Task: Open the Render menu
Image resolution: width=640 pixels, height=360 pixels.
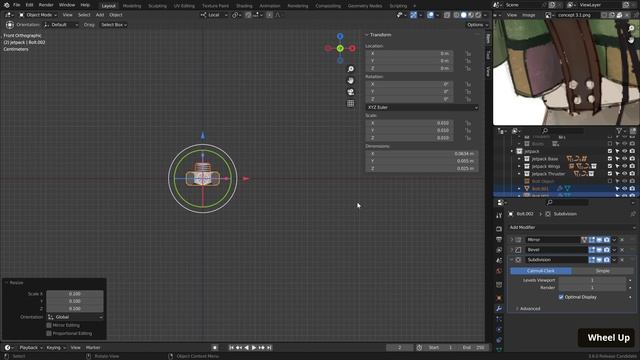Action: [46, 5]
